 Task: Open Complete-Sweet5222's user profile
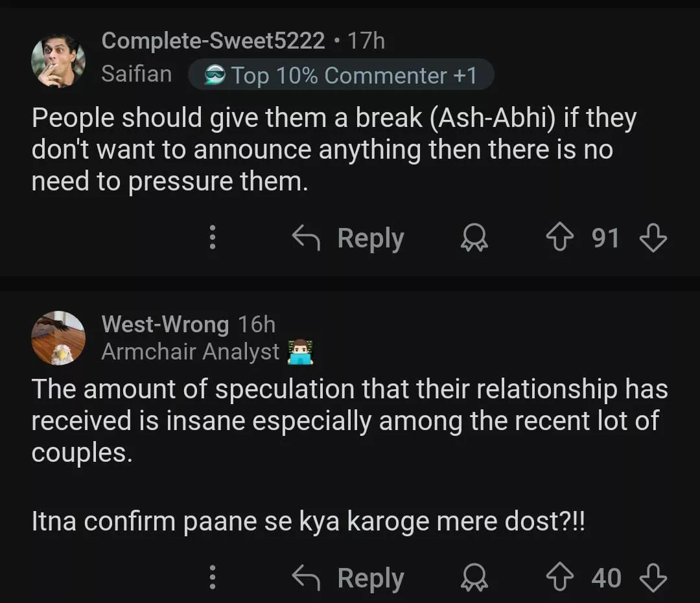tap(213, 41)
